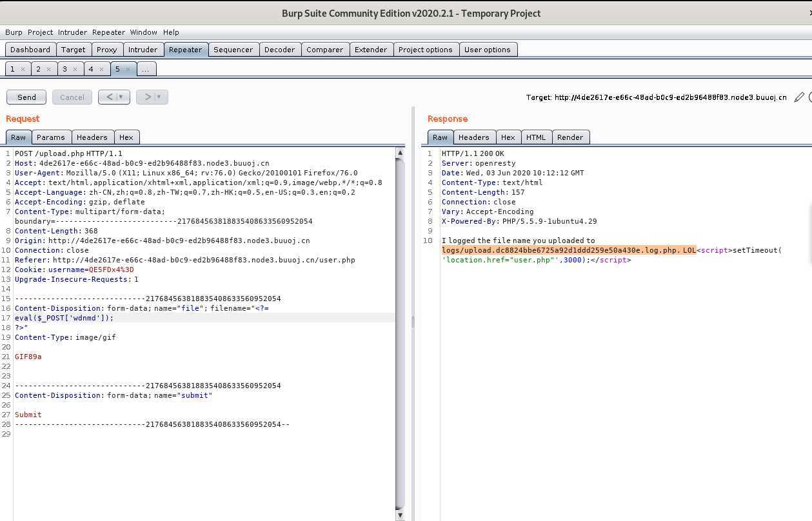The height and width of the screenshot is (521, 812).
Task: Open the User options tab
Action: [488, 50]
